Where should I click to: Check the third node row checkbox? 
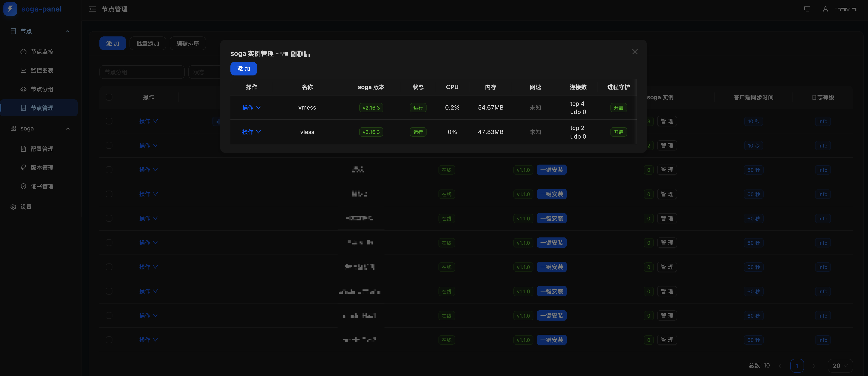pos(109,170)
